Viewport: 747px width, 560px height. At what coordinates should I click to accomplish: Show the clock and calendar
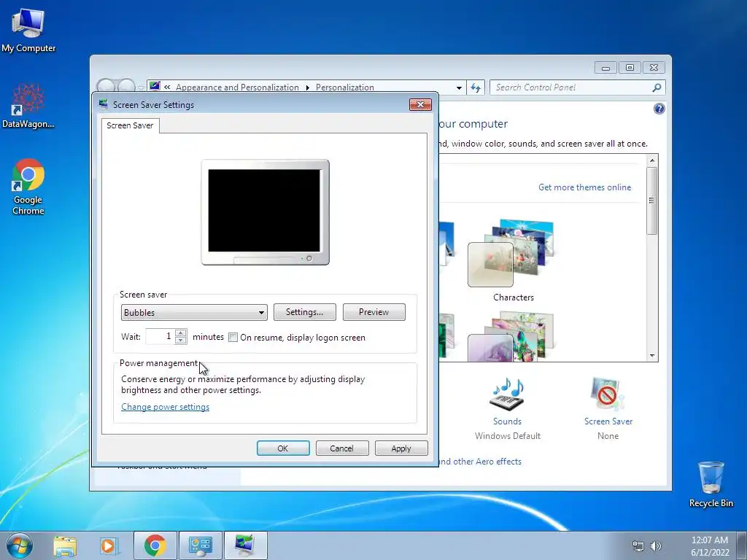pos(709,546)
